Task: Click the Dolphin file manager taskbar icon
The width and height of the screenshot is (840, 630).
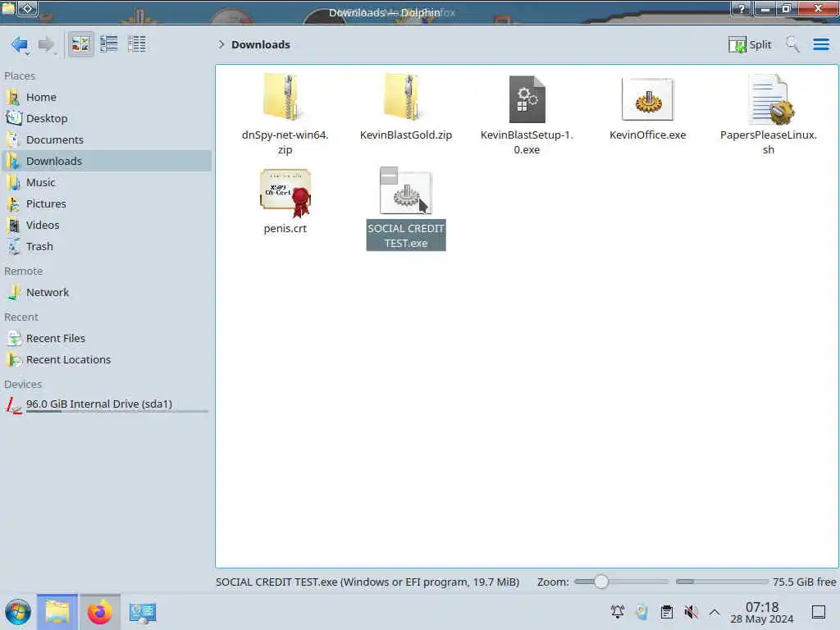Action: (x=57, y=612)
